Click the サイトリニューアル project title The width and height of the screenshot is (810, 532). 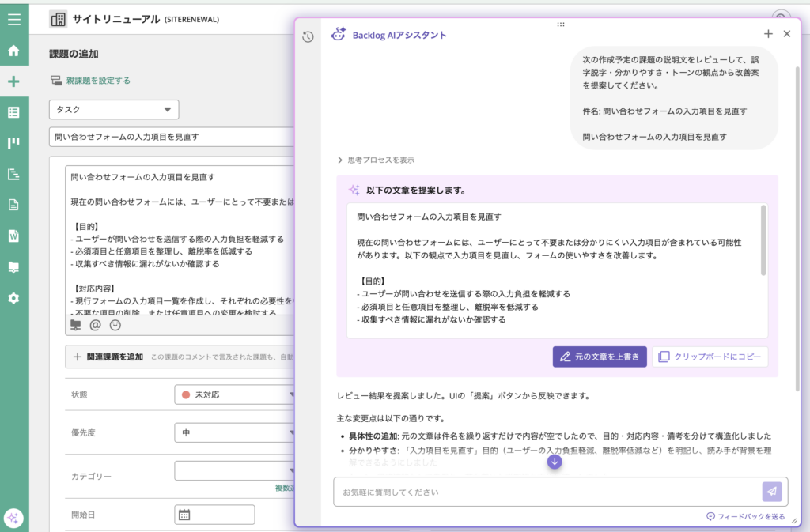pos(116,20)
